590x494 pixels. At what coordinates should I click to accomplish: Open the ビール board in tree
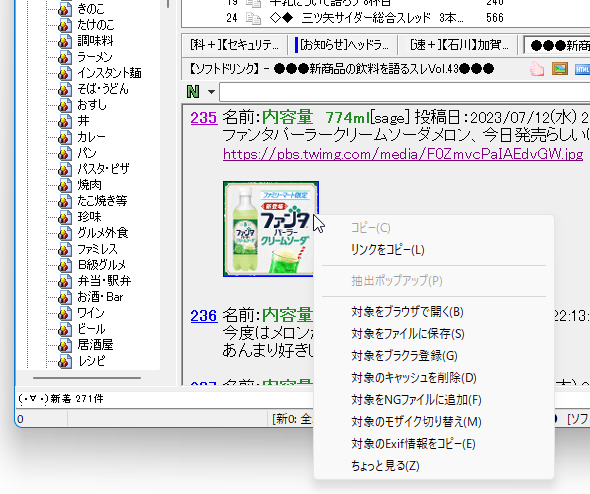coord(91,329)
